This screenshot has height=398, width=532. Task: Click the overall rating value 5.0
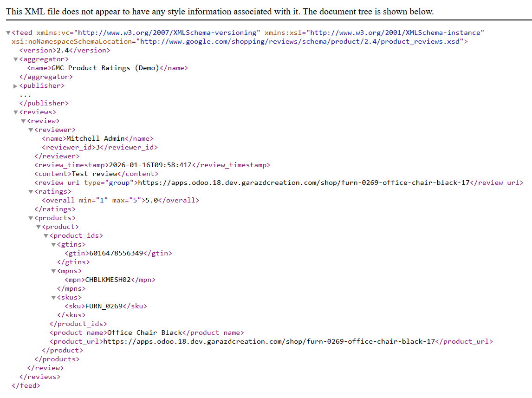click(x=152, y=200)
